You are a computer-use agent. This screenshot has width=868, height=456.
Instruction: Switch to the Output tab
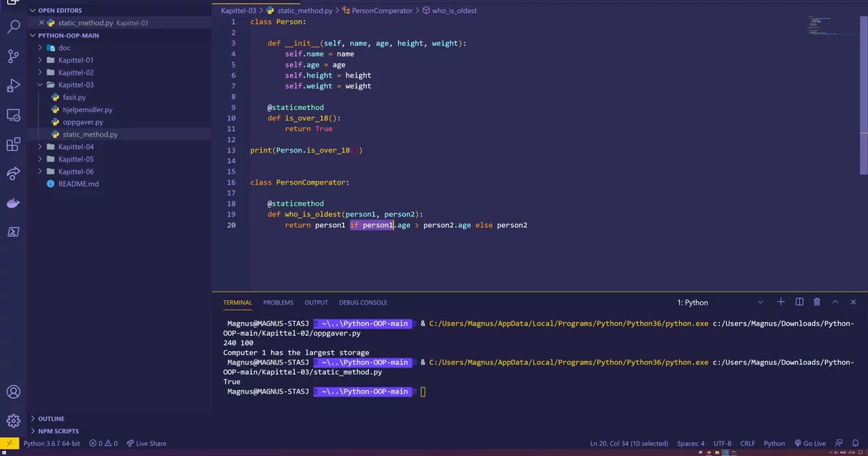[316, 303]
